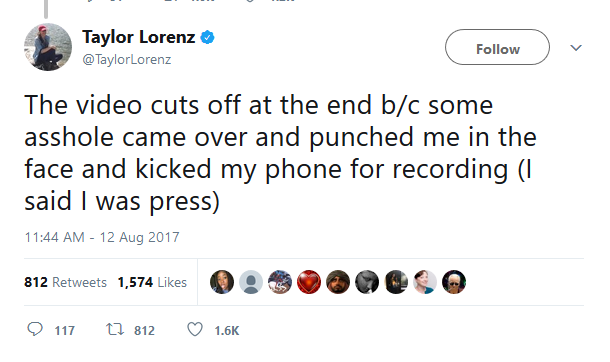Click the @TaylorLorenz handle

(x=127, y=59)
